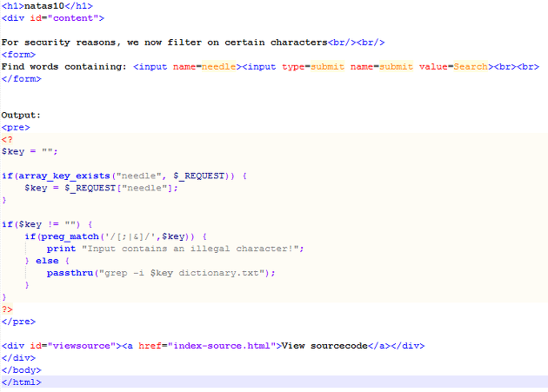Click the red PHP closing tag ?>

(x=7, y=309)
